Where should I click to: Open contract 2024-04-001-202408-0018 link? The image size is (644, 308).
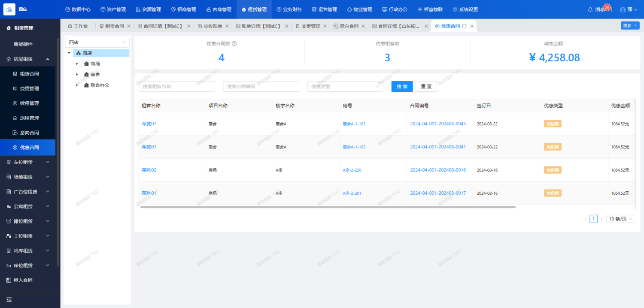pyautogui.click(x=438, y=170)
